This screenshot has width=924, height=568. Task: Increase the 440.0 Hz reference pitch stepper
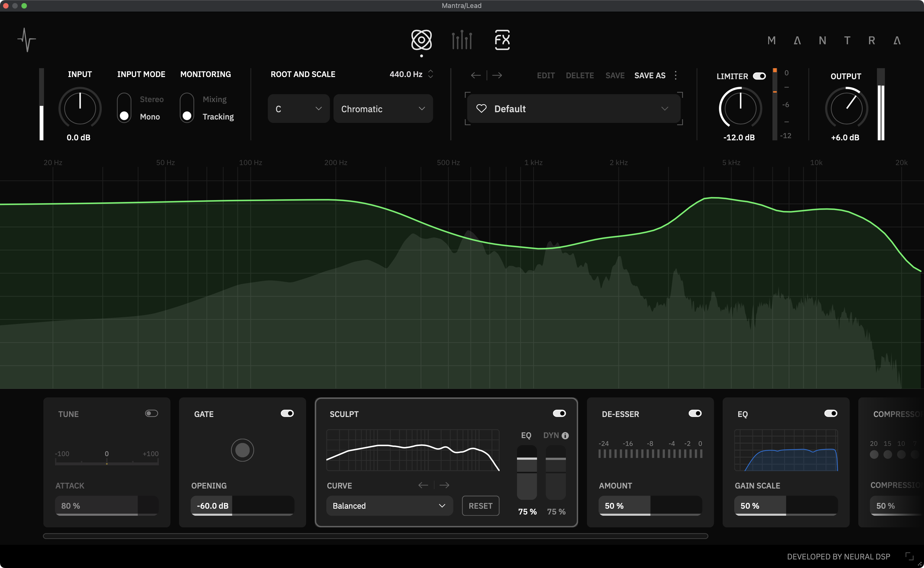(x=431, y=72)
